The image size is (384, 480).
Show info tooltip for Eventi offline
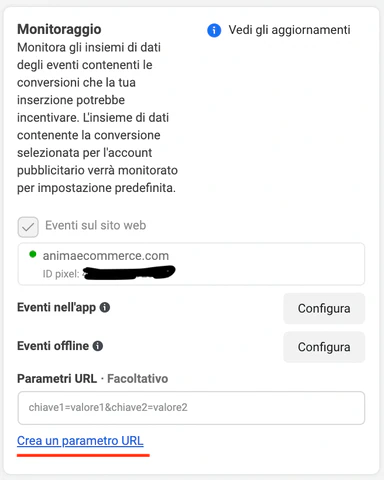click(98, 346)
